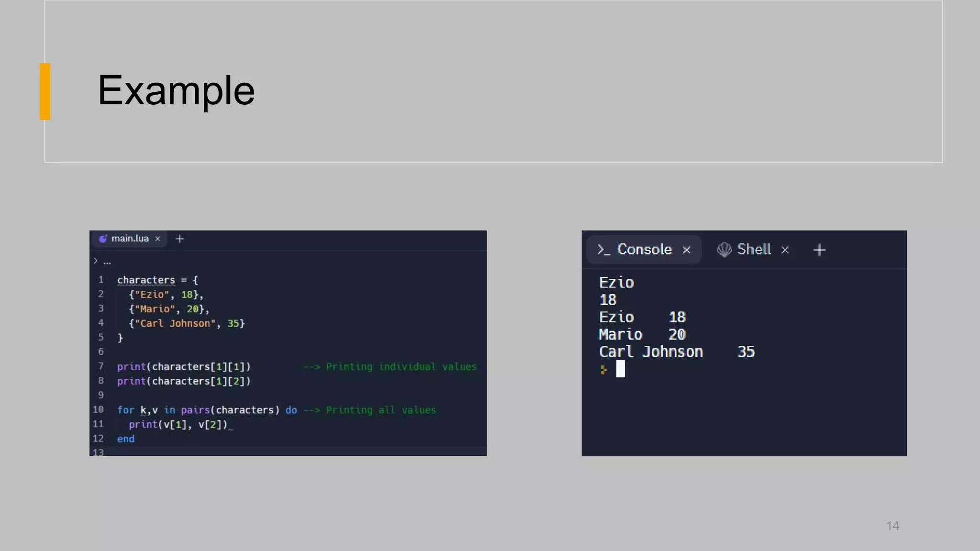Open the Shell tab
The height and width of the screenshot is (551, 980).
754,249
